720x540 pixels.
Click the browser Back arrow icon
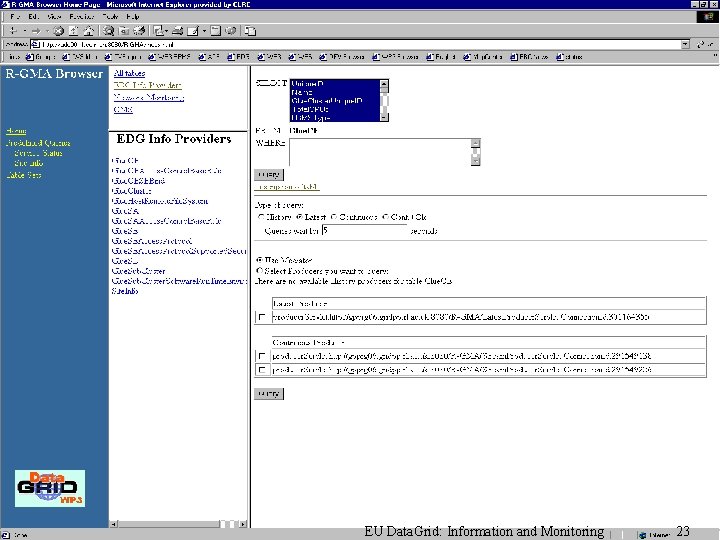(x=13, y=31)
